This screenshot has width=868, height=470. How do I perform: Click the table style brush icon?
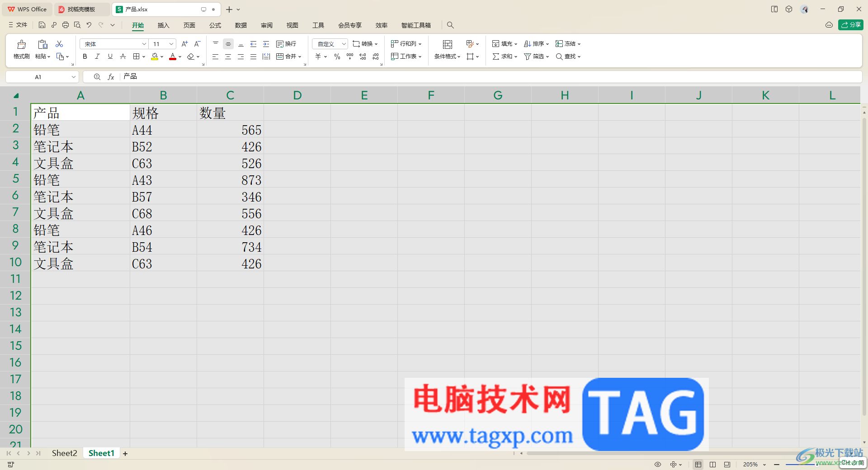pyautogui.click(x=470, y=44)
